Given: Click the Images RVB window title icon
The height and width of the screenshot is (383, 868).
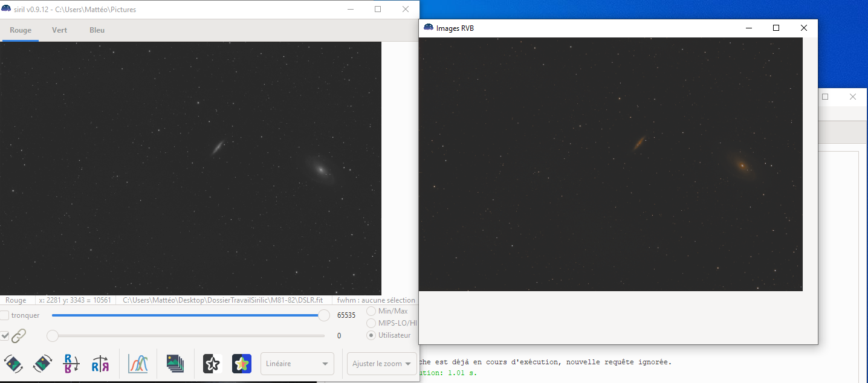Looking at the screenshot, I should pos(429,28).
